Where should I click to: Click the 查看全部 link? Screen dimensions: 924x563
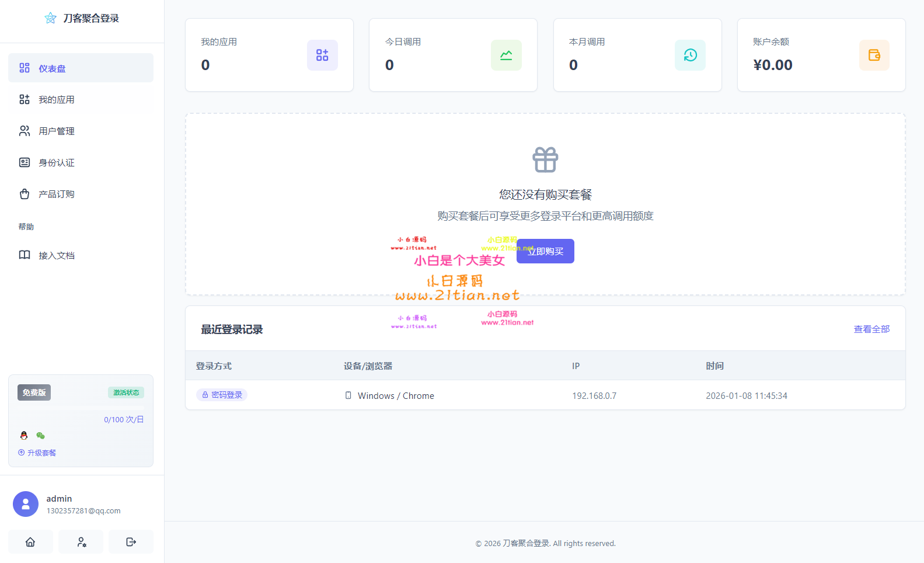[x=871, y=329]
